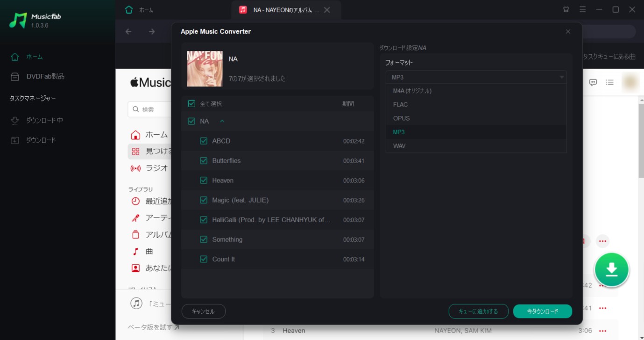Open the ホーム item in Musicfab sidebar
The width and height of the screenshot is (644, 340).
[x=27, y=57]
